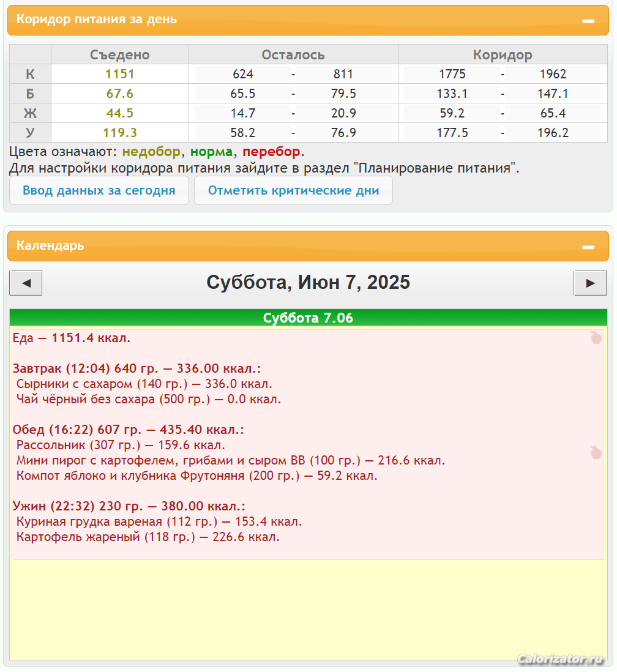The image size is (617, 672).
Task: Select the Рассольник food entry
Action: coord(121,445)
